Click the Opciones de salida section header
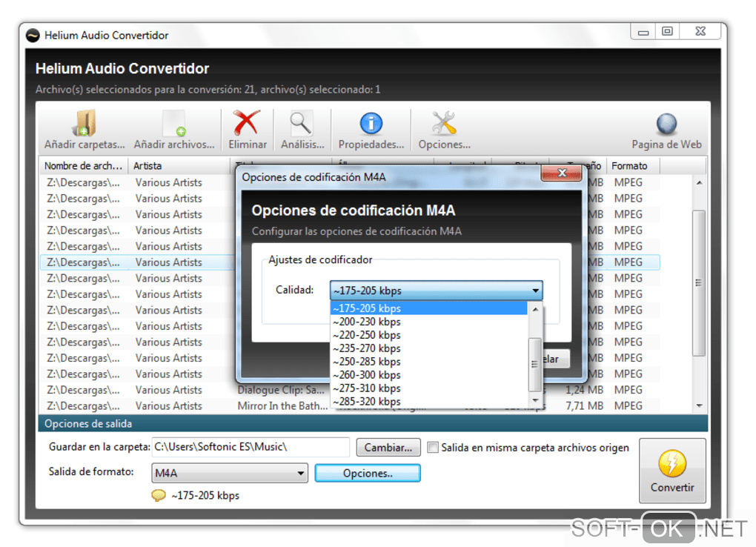 coord(373,423)
